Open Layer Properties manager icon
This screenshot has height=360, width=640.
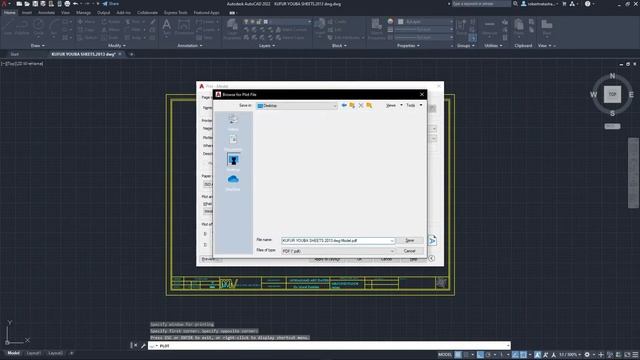coord(232,29)
